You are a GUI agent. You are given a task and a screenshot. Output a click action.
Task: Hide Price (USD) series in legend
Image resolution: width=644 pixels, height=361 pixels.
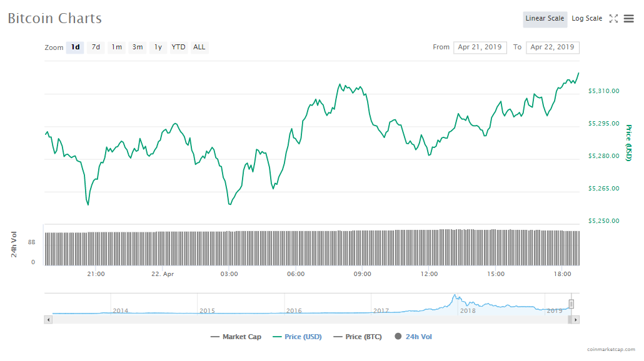(298, 337)
